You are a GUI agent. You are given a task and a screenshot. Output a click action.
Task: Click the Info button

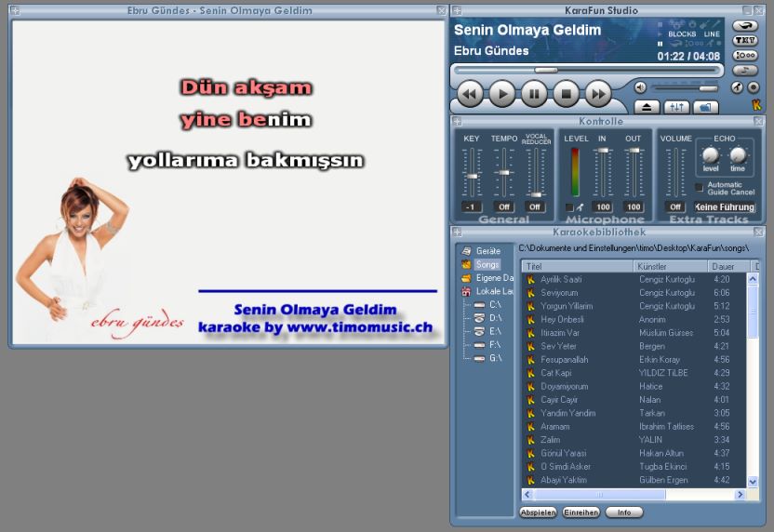[624, 512]
